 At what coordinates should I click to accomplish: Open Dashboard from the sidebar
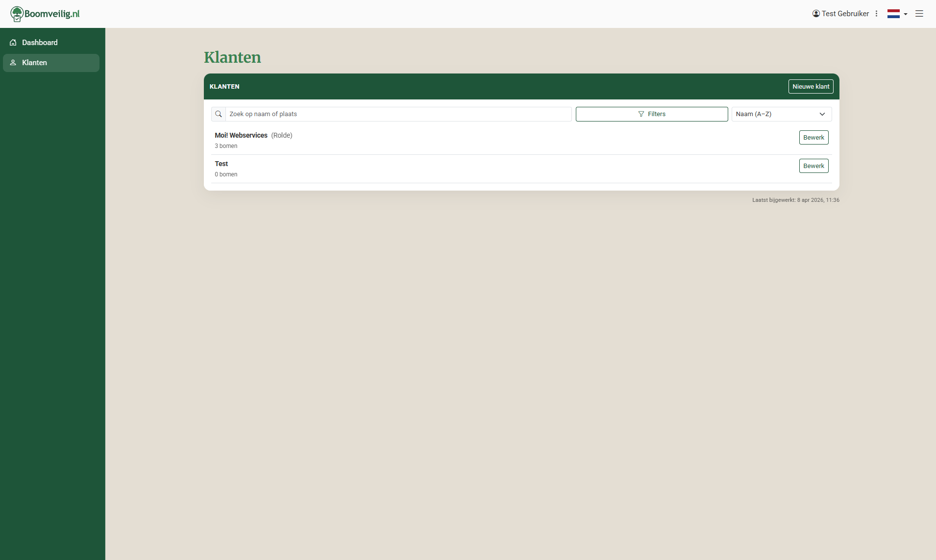[x=40, y=43]
